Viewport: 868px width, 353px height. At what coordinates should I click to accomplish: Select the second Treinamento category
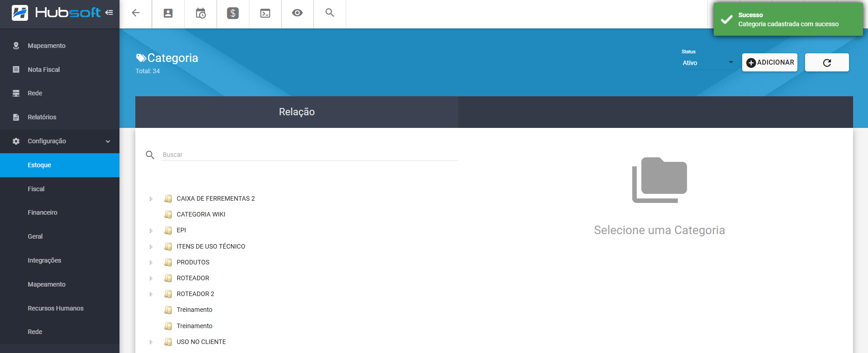tap(195, 326)
